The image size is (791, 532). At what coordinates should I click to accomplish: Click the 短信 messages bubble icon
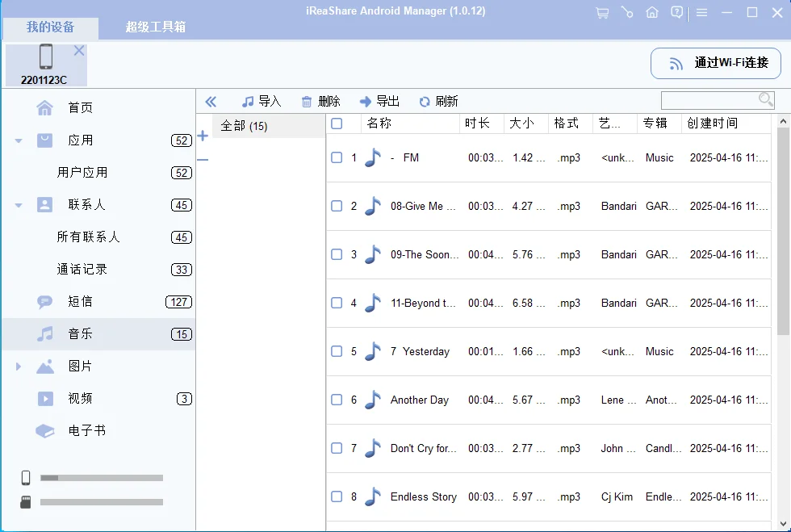click(x=45, y=302)
